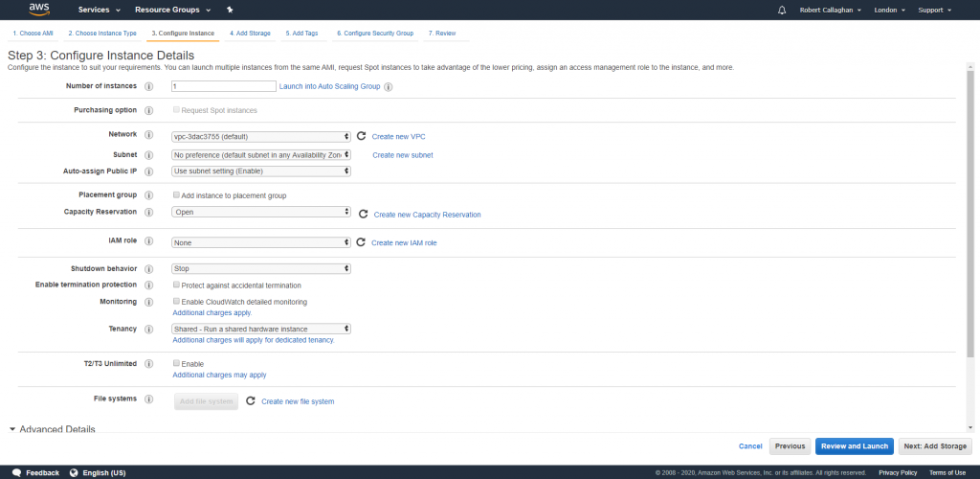Show info next to Launch into Auto Scaling Group
980x479 pixels.
(x=389, y=87)
